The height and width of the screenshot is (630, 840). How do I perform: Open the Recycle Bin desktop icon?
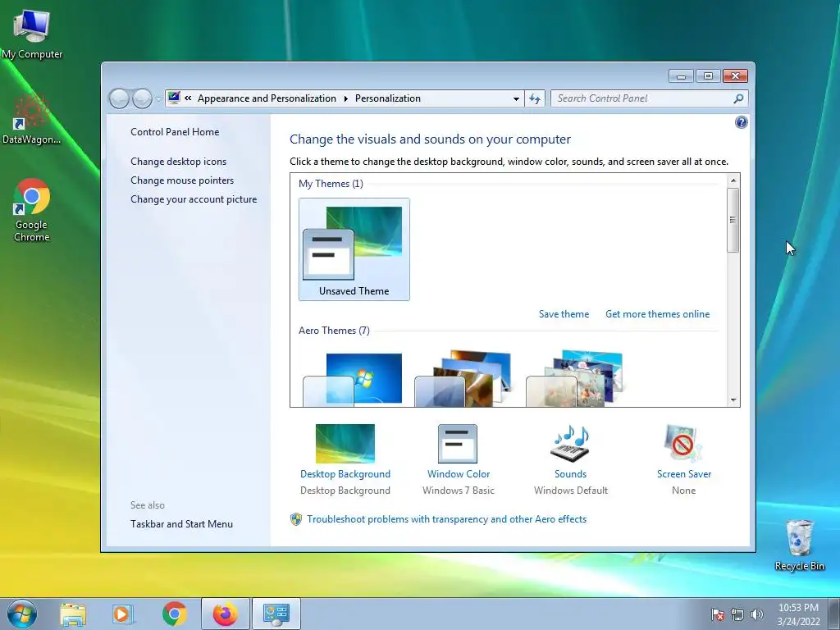799,545
